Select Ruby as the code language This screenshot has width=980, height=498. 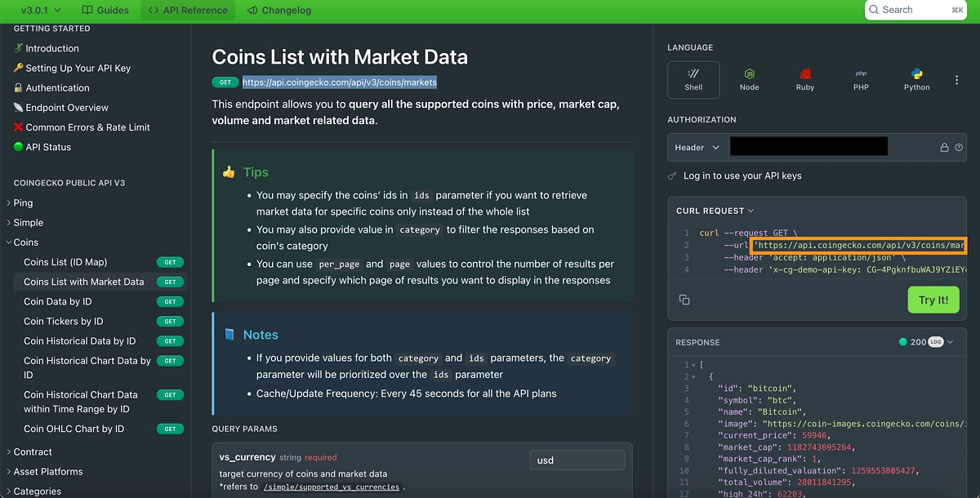(x=804, y=79)
